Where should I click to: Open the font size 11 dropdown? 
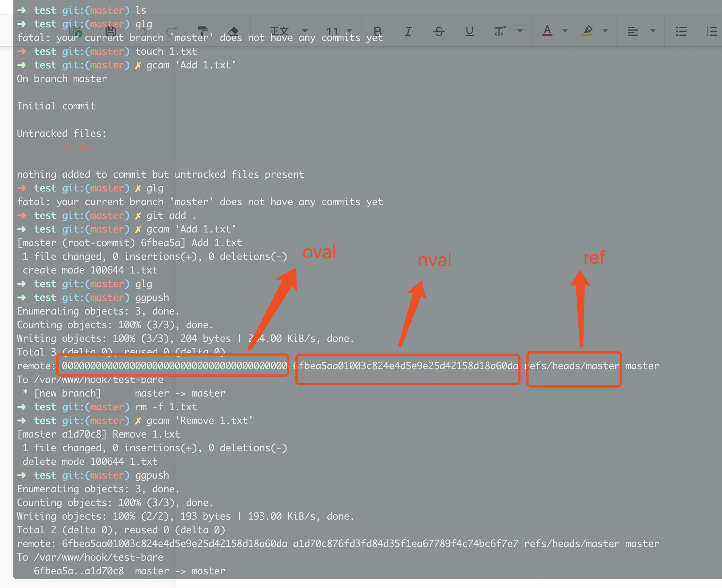[339, 31]
